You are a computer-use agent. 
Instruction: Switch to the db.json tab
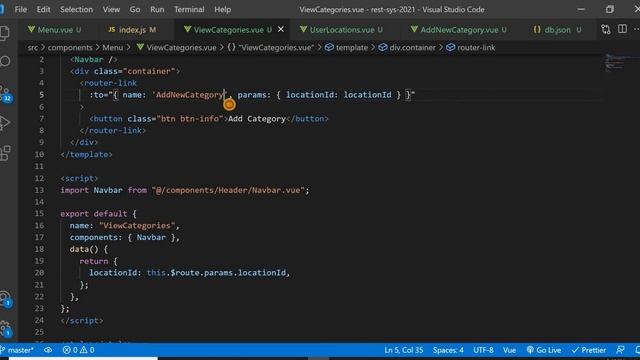click(557, 30)
